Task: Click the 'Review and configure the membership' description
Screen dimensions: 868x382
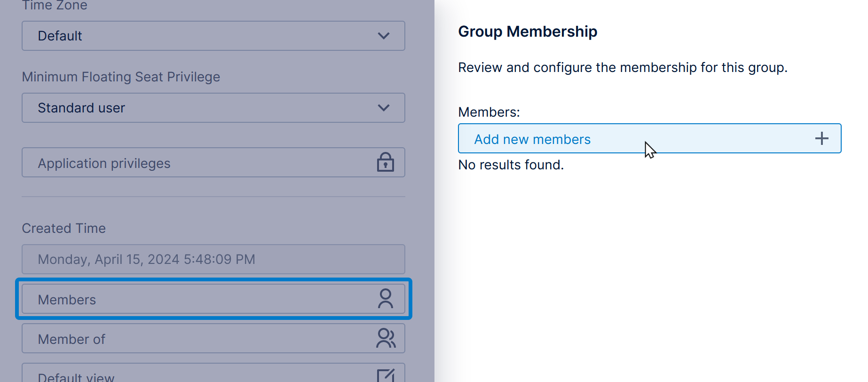Action: [623, 67]
